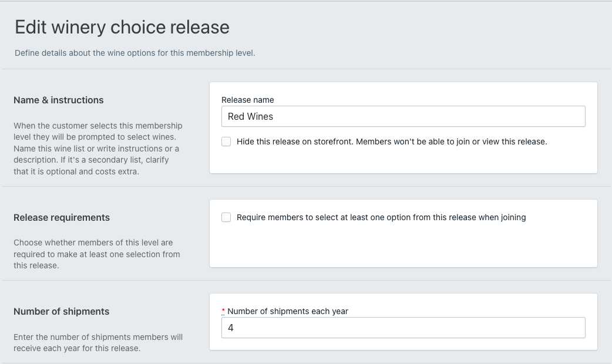Viewport: 612px width, 364px height.
Task: Click the 'Number of shipments each year' label
Action: (x=288, y=311)
